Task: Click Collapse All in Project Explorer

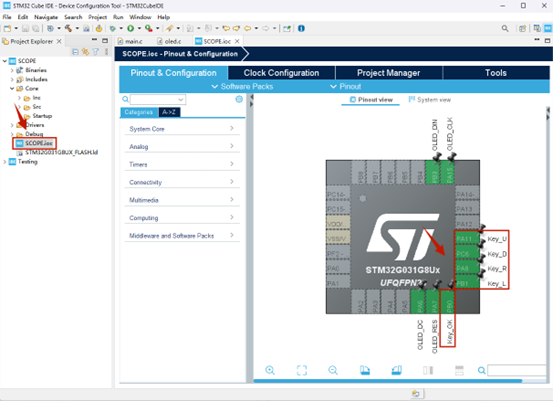Action: click(x=75, y=52)
